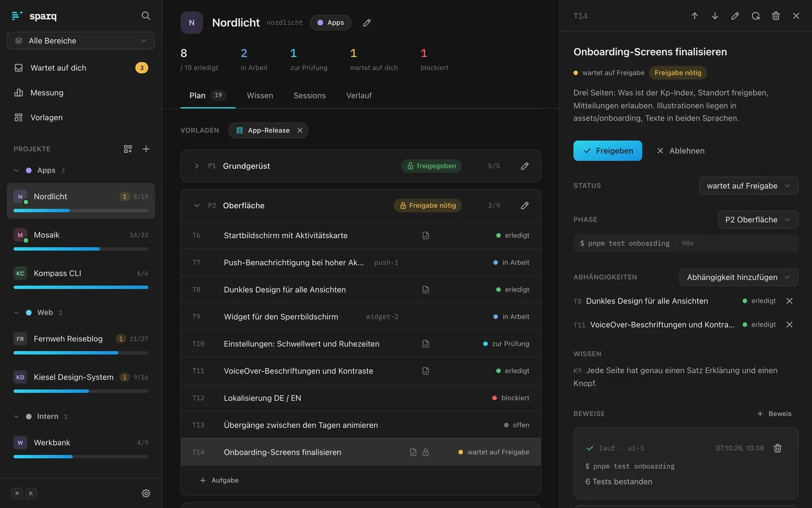This screenshot has width=812, height=508.
Task: Add a Beweis entry
Action: pyautogui.click(x=774, y=414)
